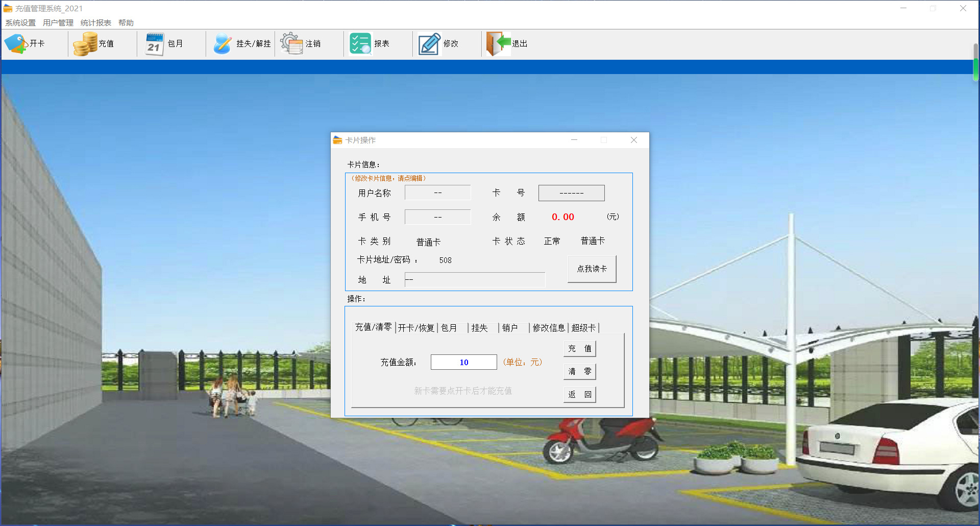Click the 充值金额 amount field
The height and width of the screenshot is (526, 980).
[x=464, y=362]
